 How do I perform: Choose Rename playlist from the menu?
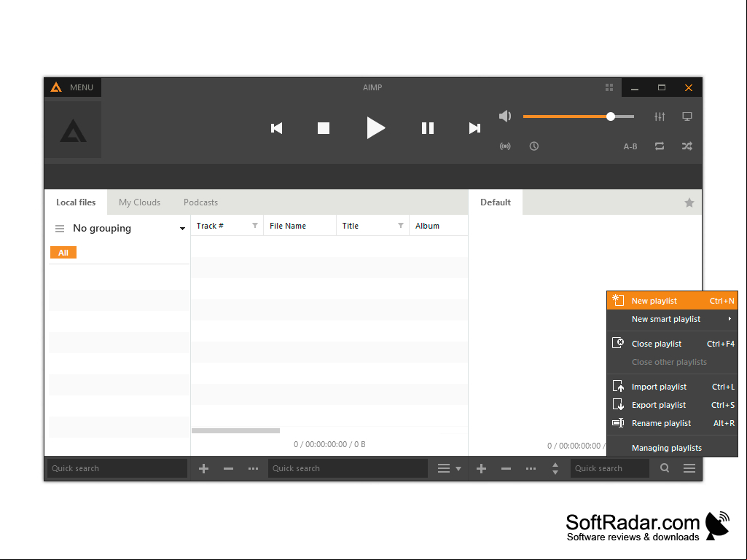[672, 423]
